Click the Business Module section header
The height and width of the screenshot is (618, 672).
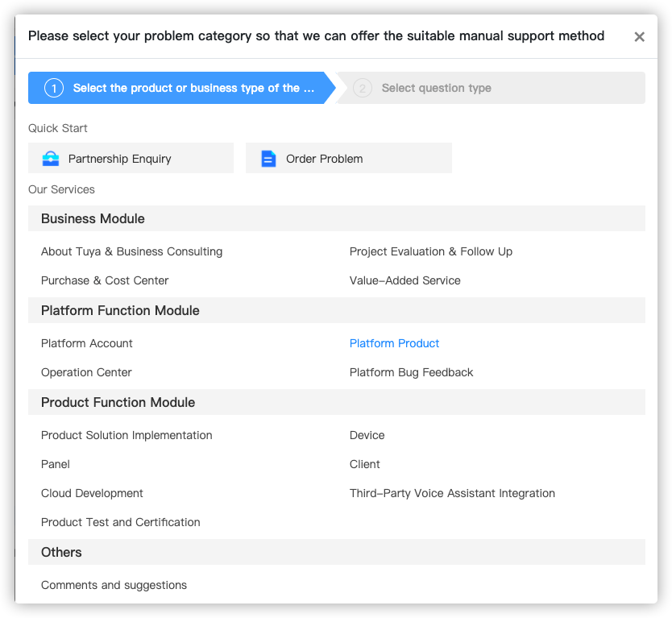(x=337, y=218)
